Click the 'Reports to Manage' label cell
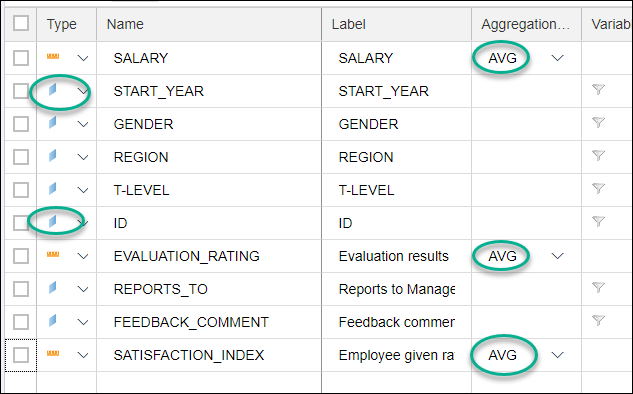The width and height of the screenshot is (633, 394). 396,289
